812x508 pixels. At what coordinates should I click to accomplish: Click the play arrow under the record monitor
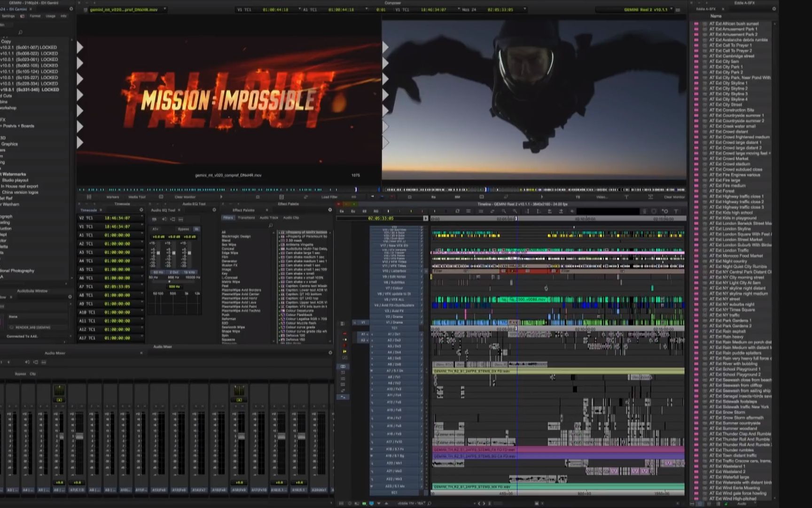(x=541, y=197)
